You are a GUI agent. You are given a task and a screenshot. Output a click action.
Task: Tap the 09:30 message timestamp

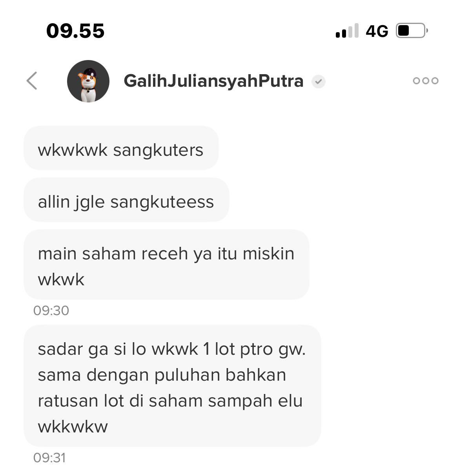[x=51, y=311]
